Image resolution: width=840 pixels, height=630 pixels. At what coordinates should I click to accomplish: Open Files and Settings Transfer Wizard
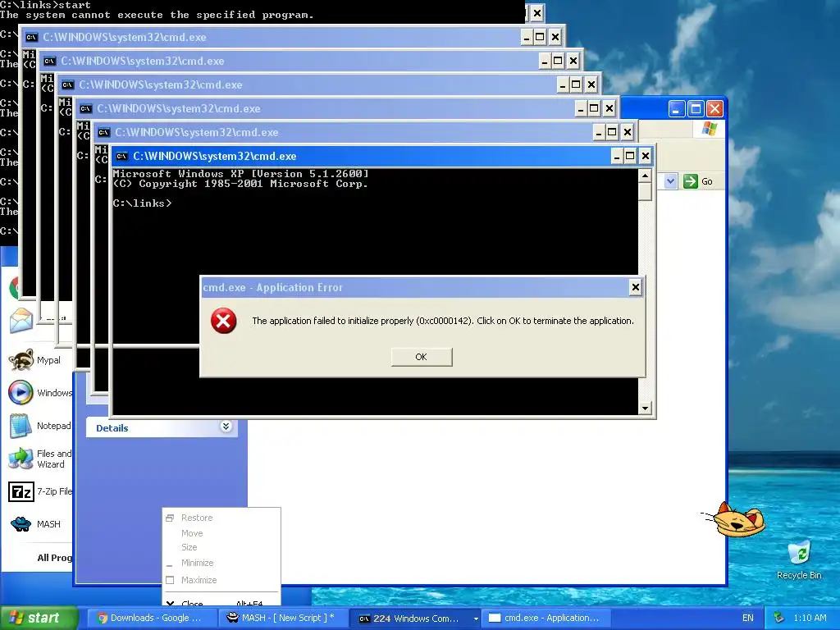(x=40, y=459)
